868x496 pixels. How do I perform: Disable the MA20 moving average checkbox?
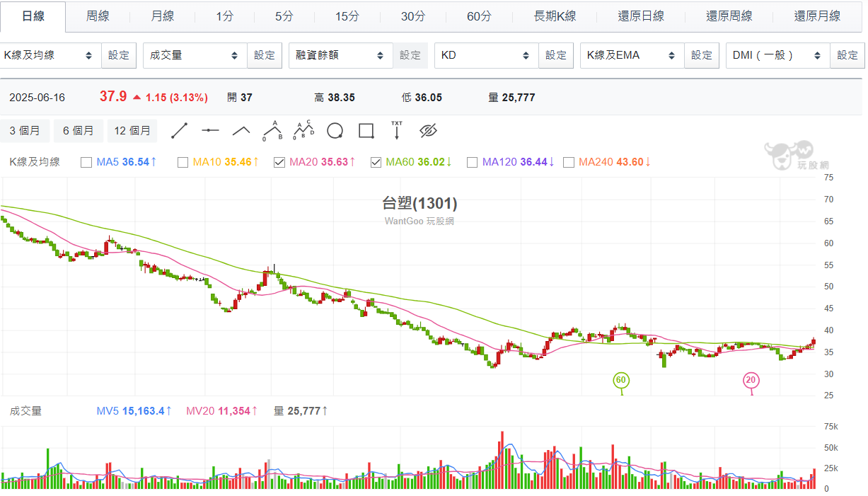[279, 162]
